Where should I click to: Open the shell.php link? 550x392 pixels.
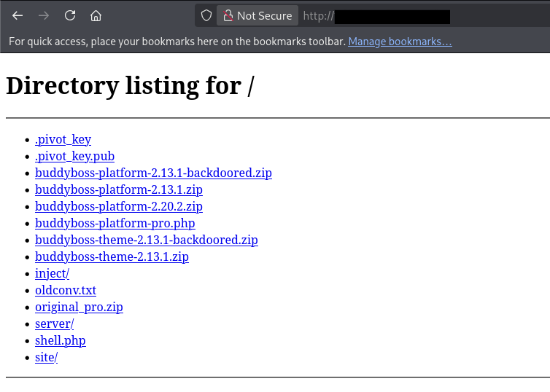coord(61,341)
